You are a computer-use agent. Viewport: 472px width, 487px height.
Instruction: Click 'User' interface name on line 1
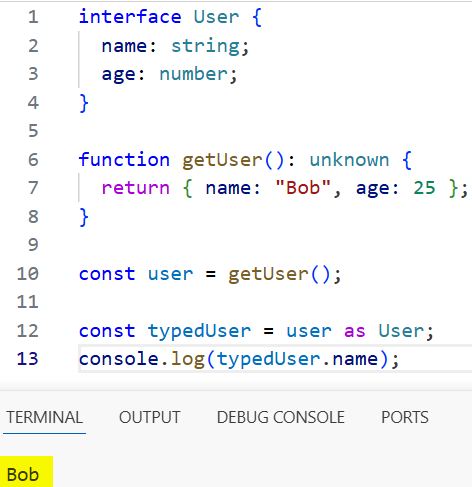(x=217, y=17)
